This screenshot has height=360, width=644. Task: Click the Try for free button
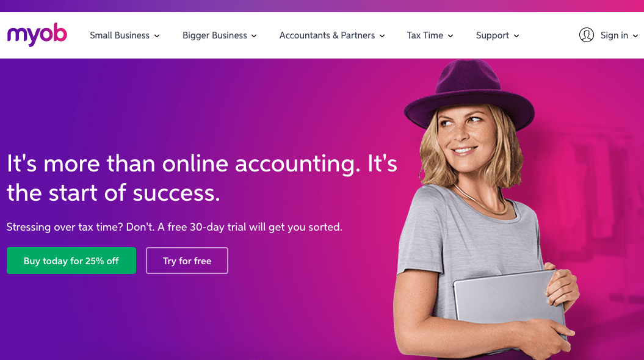click(x=187, y=261)
